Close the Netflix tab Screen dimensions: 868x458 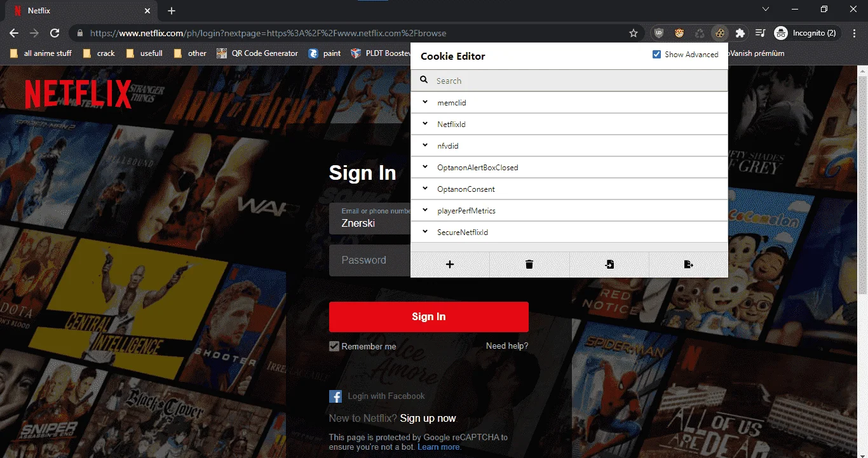point(148,11)
